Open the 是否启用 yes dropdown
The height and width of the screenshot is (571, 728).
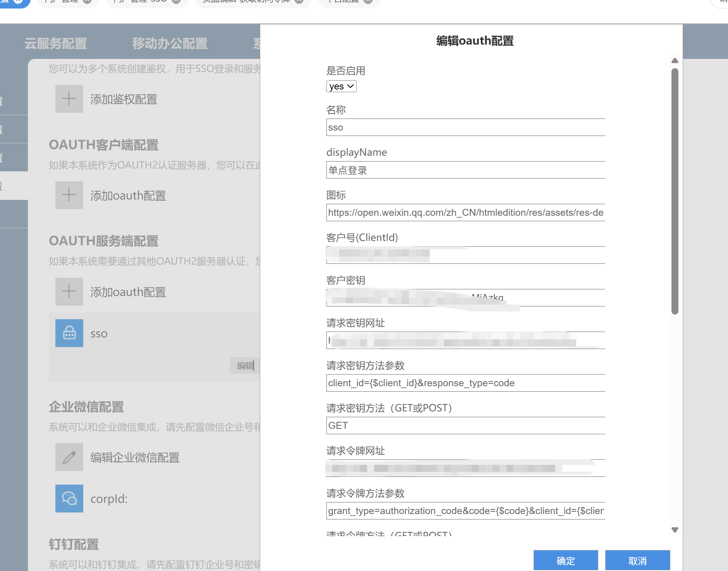341,86
